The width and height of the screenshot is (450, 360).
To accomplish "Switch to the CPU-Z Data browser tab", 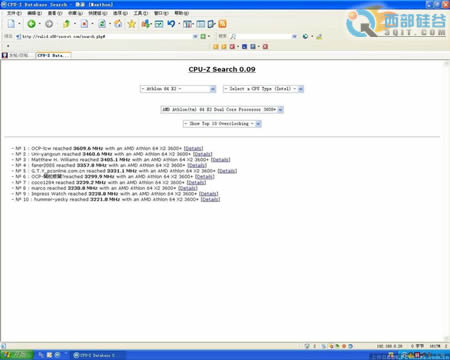I will pos(53,55).
